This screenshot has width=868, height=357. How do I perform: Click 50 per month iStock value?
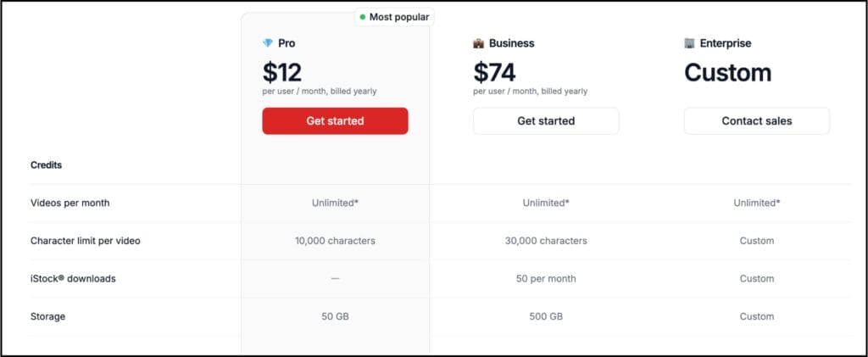pos(546,278)
